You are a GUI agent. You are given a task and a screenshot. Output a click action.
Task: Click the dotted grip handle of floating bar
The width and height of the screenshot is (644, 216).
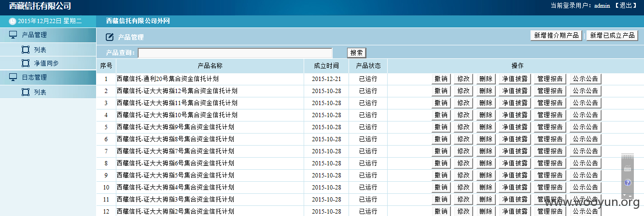pyautogui.click(x=628, y=158)
